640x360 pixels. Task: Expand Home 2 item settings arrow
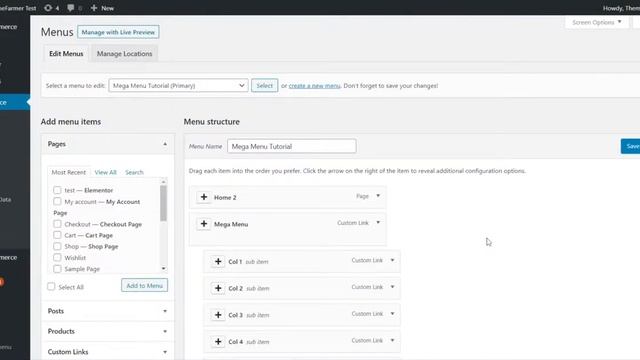pos(378,196)
